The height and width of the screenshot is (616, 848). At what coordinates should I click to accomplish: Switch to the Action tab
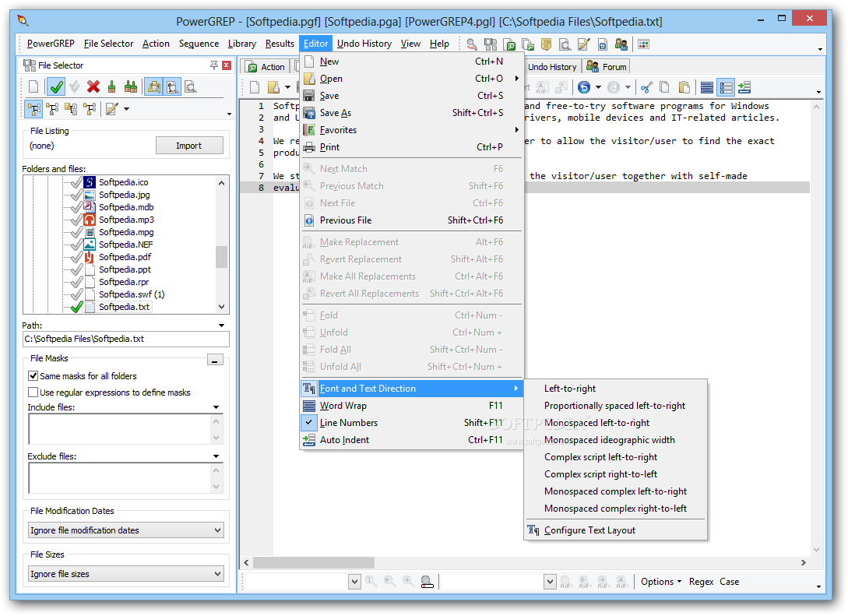pyautogui.click(x=266, y=66)
